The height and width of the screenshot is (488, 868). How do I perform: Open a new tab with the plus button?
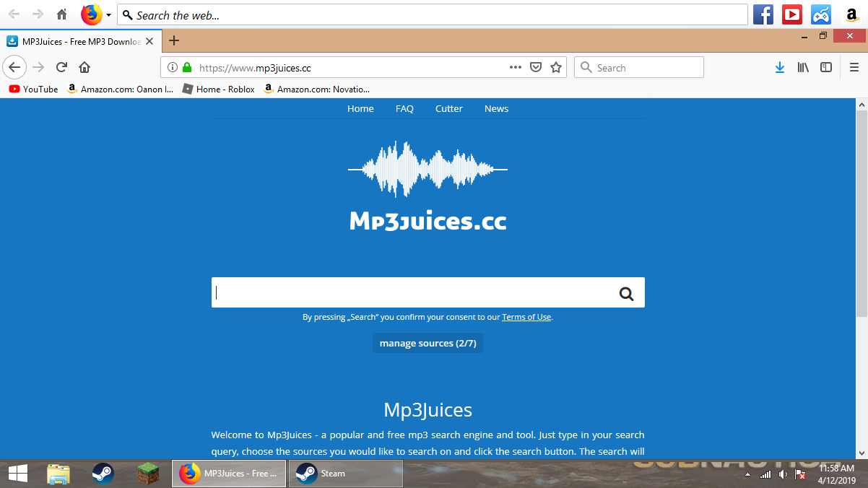click(x=173, y=41)
